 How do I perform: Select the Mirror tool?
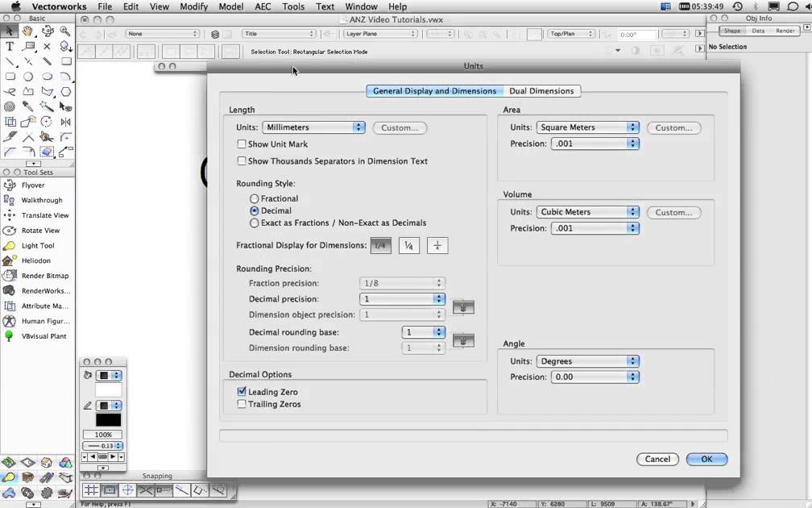click(x=66, y=122)
